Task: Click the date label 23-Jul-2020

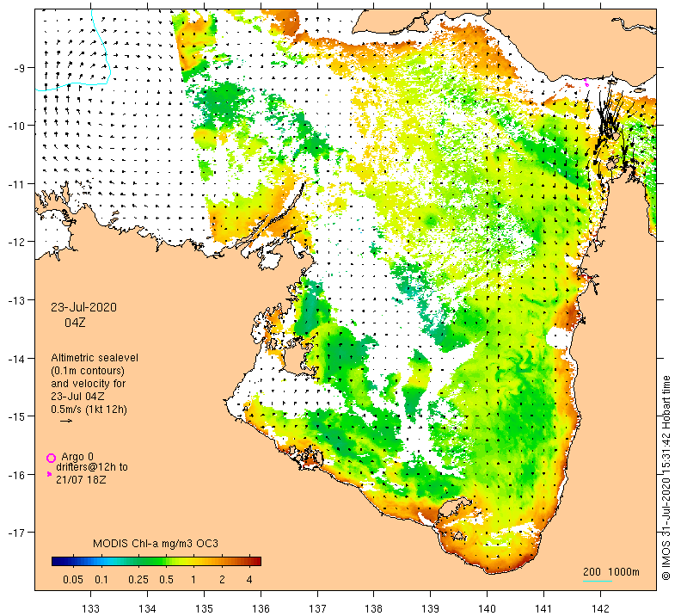Action: pos(83,307)
